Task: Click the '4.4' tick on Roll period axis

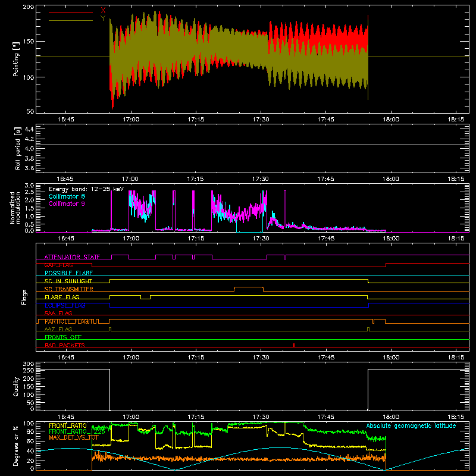Action: coord(29,129)
